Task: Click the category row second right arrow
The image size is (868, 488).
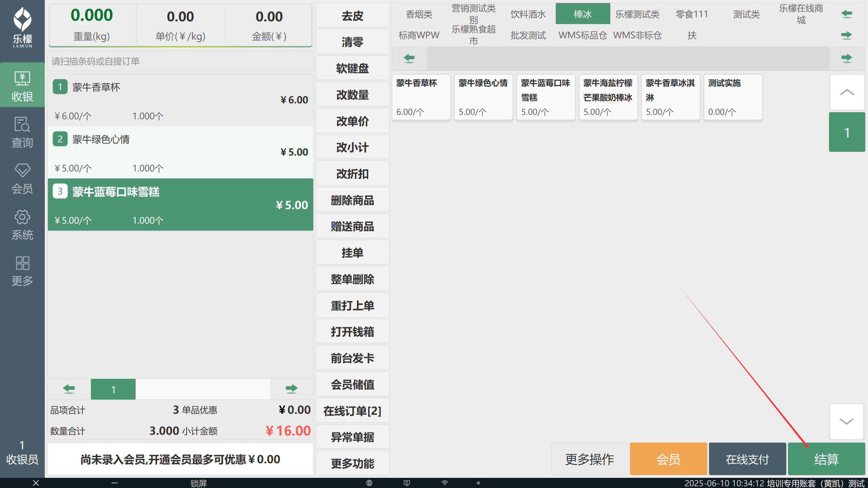Action: [x=847, y=35]
